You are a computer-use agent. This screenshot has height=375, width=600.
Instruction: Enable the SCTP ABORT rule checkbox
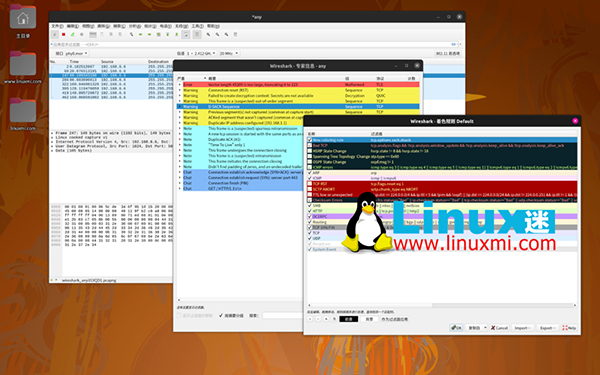310,189
